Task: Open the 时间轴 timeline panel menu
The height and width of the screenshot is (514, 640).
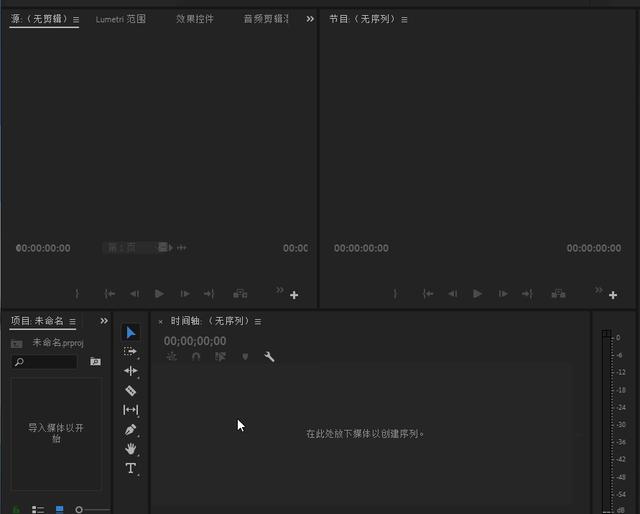Action: (x=258, y=322)
